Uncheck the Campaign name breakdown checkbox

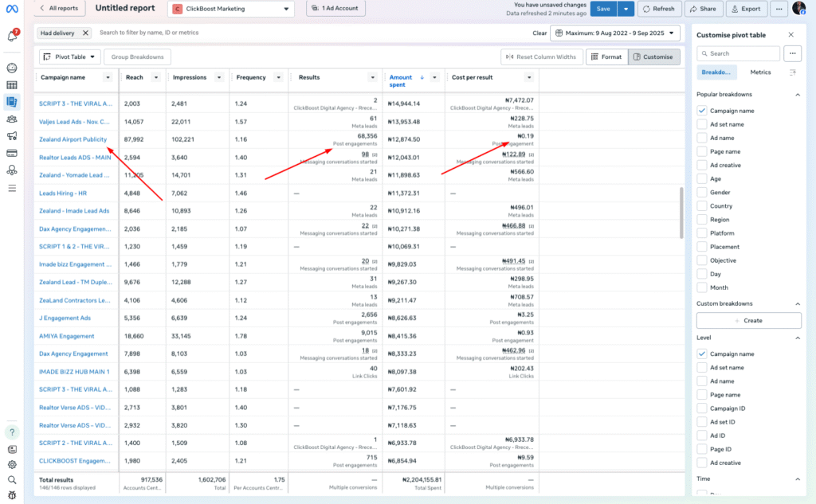[x=702, y=111]
